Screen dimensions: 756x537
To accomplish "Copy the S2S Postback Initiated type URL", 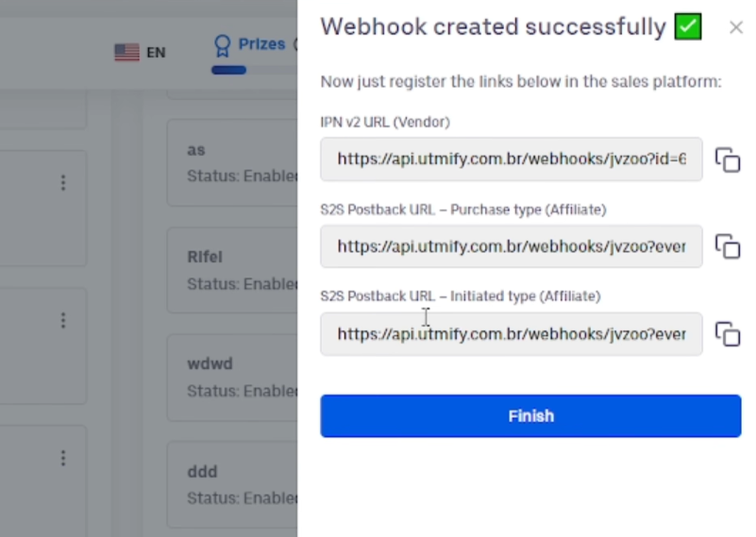I will [728, 334].
